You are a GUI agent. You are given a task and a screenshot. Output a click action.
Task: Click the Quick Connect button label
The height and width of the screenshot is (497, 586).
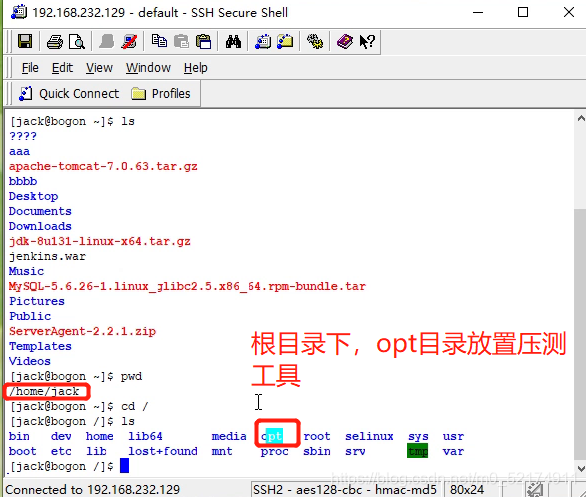[x=79, y=93]
